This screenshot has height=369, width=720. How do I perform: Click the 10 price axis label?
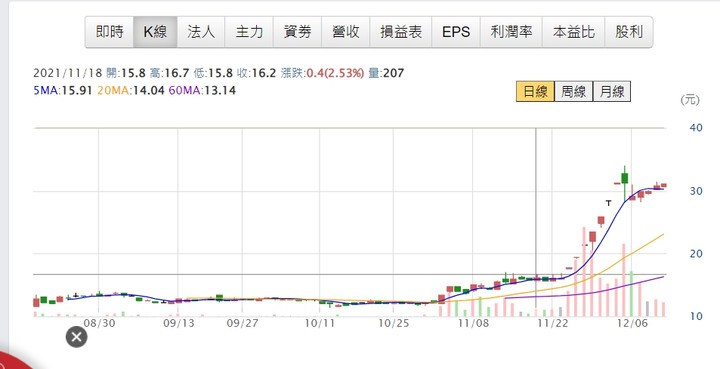click(696, 316)
